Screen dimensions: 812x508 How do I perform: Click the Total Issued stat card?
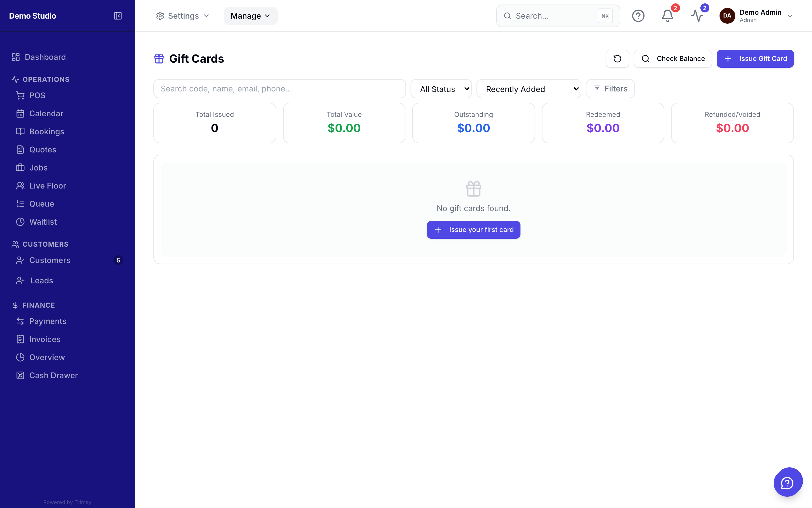click(x=215, y=123)
